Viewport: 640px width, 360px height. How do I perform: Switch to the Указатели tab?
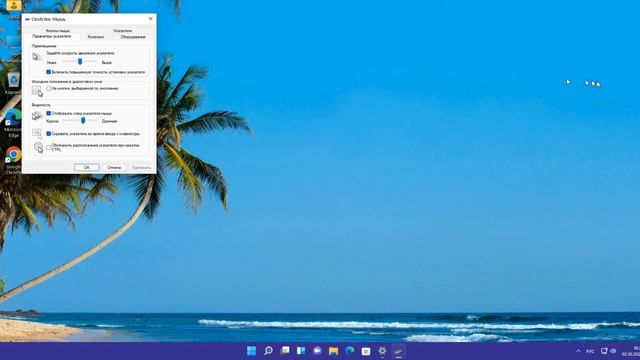coord(122,31)
